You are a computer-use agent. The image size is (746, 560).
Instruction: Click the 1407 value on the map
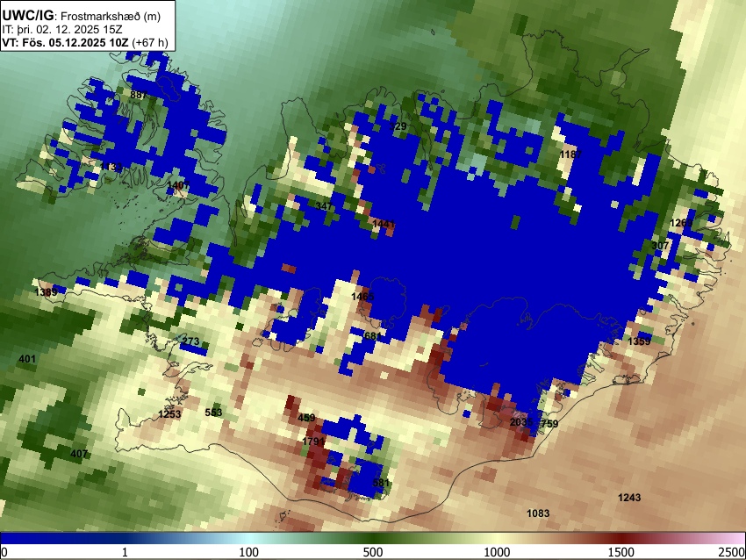178,184
